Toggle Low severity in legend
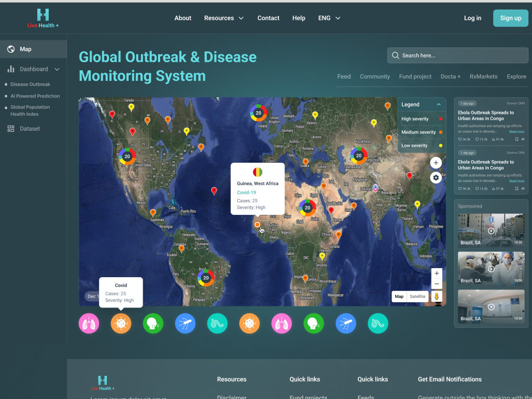This screenshot has width=532, height=399. tap(422, 145)
